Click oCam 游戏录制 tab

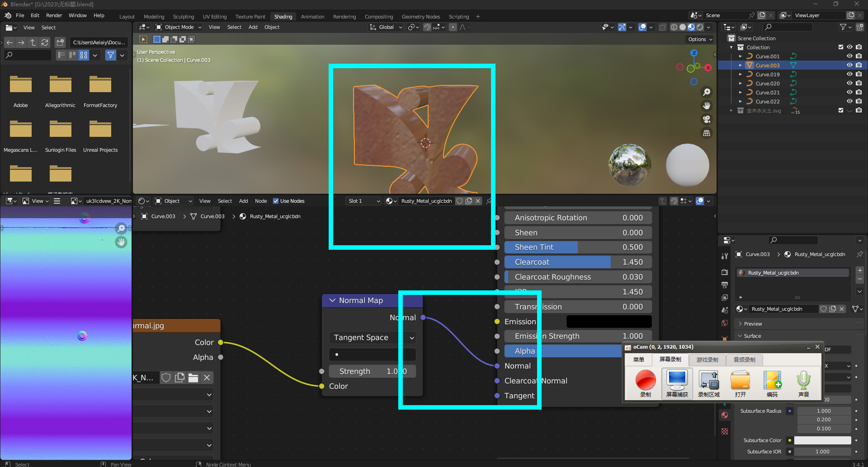tap(707, 360)
